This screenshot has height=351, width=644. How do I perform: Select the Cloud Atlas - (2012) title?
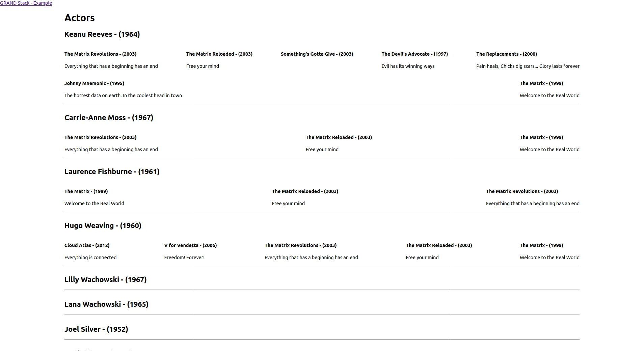click(87, 245)
